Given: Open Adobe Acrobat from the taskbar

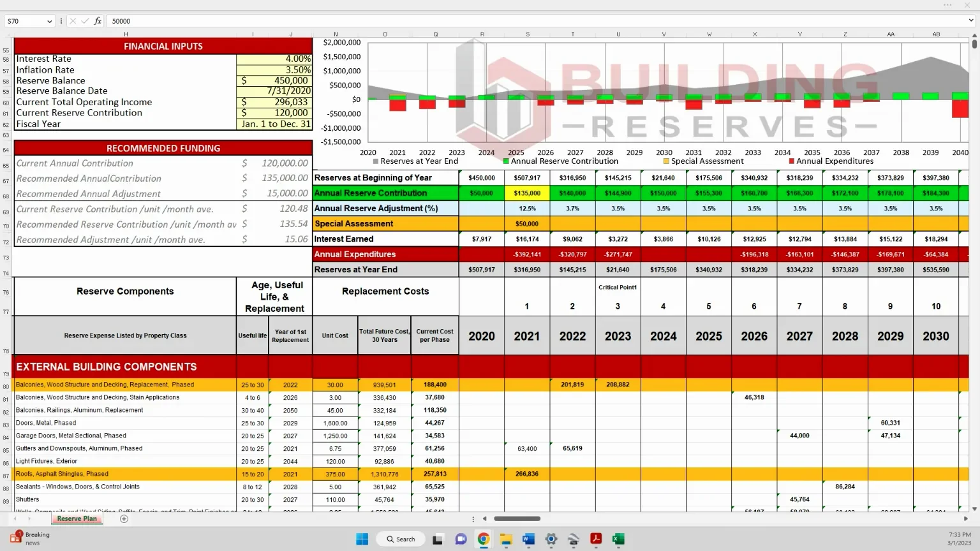Looking at the screenshot, I should (596, 539).
